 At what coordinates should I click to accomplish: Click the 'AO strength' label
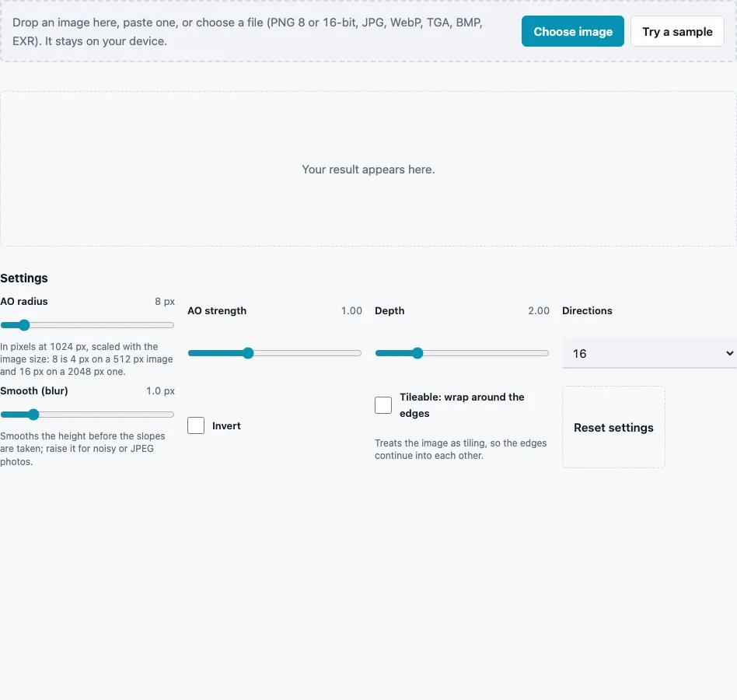[217, 311]
